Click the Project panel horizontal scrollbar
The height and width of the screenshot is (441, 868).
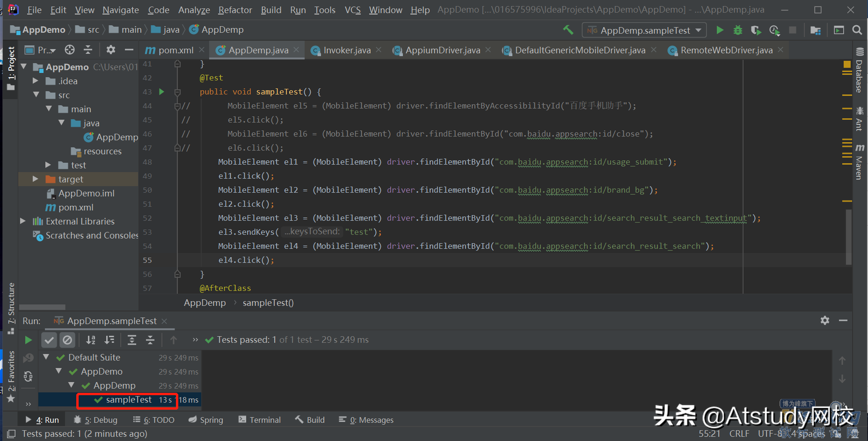click(x=42, y=307)
